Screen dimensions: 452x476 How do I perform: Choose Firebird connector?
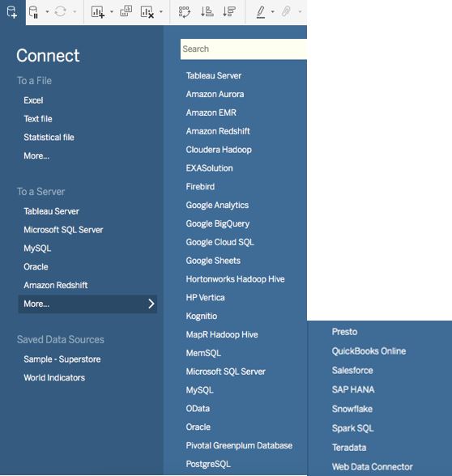(200, 187)
